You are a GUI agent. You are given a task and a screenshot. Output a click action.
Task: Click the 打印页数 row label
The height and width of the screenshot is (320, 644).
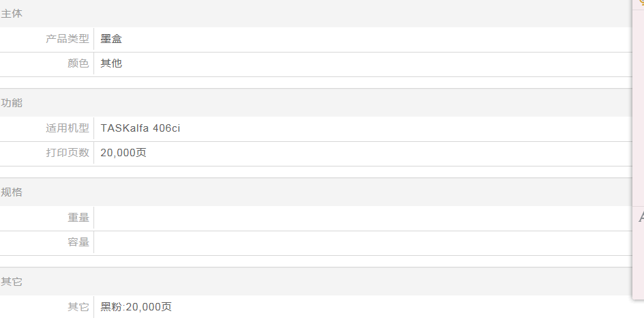pos(68,153)
